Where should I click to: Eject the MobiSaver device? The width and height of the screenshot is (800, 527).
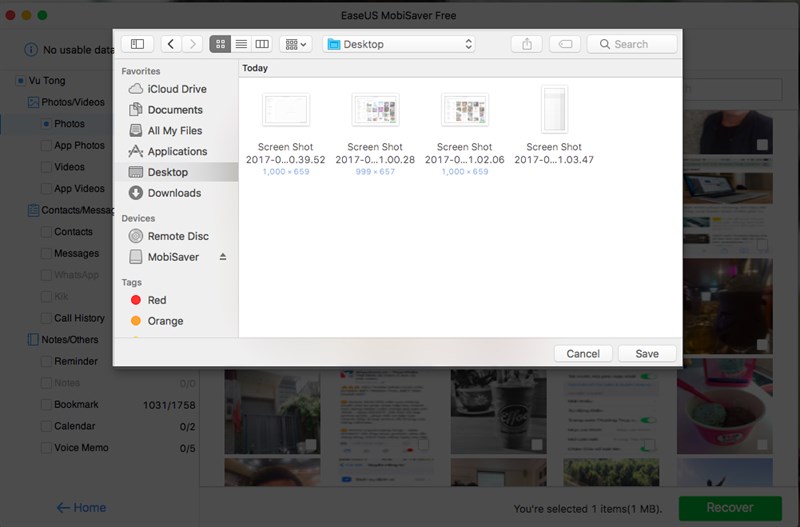coord(223,257)
